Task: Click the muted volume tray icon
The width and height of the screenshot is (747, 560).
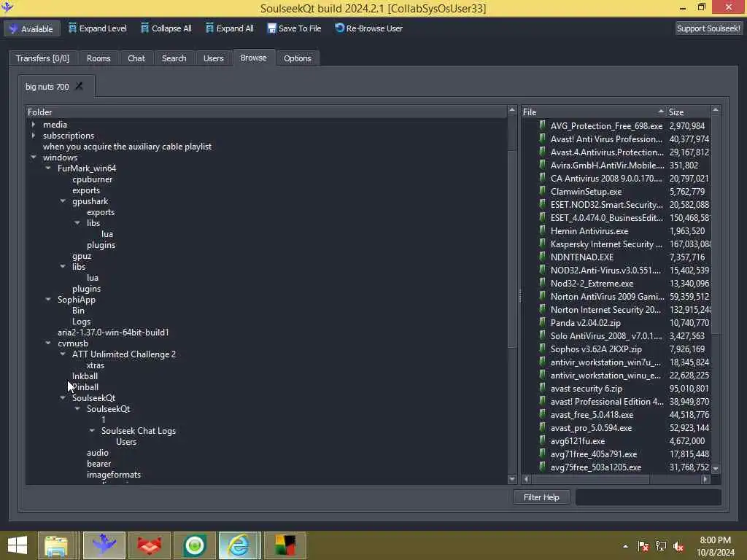Action: coord(678,546)
